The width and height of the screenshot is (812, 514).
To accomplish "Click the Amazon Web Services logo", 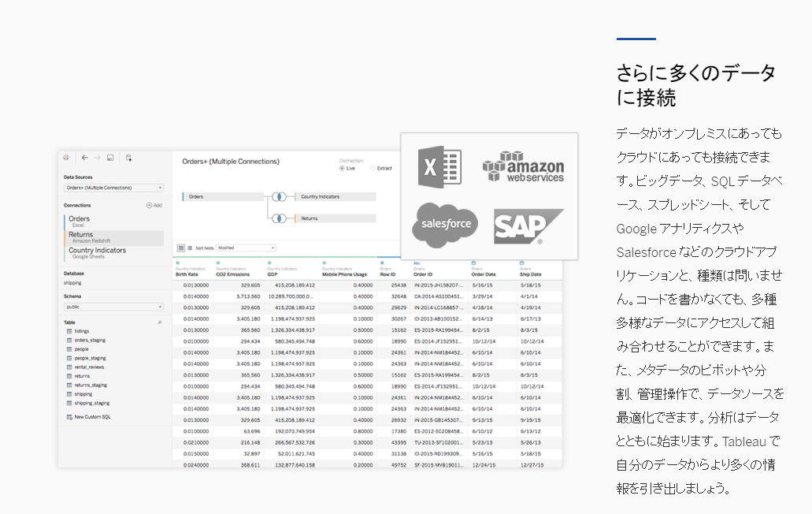I will point(523,167).
